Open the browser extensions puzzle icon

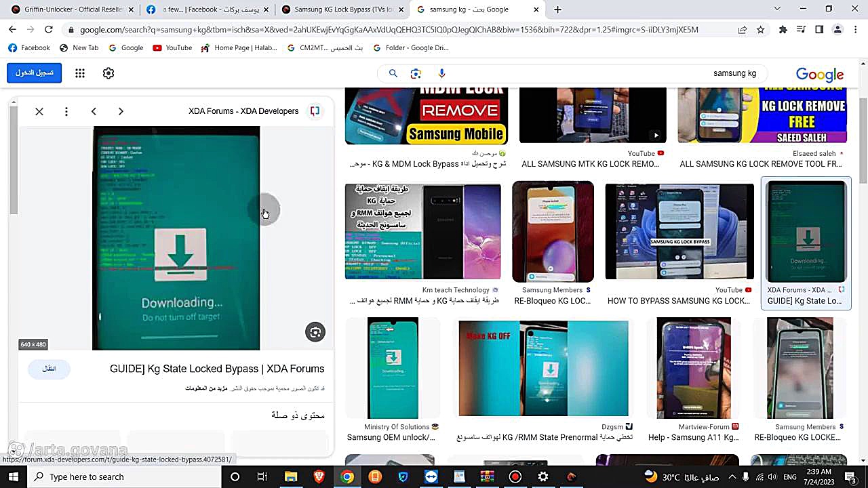pos(783,30)
